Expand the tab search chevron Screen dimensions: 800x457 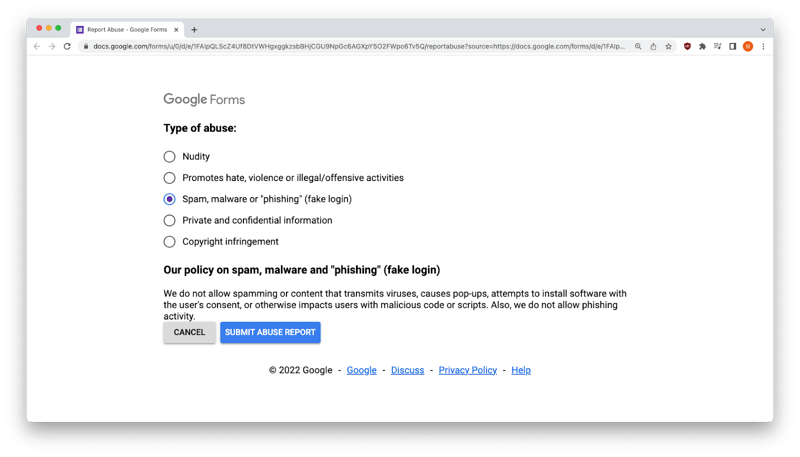tap(763, 30)
